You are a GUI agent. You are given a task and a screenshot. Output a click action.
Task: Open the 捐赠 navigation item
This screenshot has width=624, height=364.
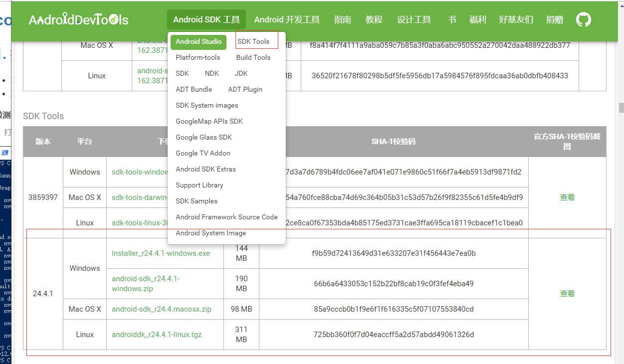555,20
